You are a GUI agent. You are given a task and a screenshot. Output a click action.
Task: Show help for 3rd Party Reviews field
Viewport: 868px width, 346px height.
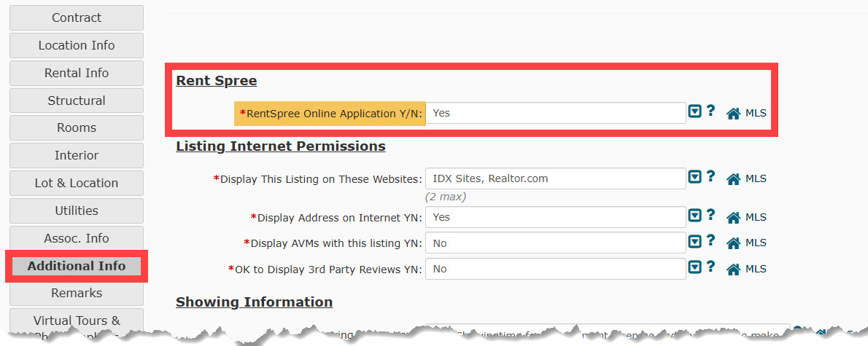[x=711, y=267]
